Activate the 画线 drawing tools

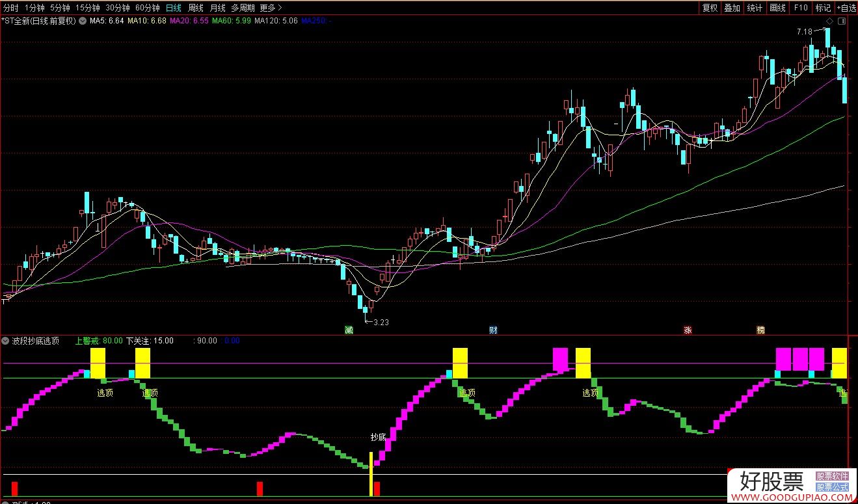(x=777, y=8)
